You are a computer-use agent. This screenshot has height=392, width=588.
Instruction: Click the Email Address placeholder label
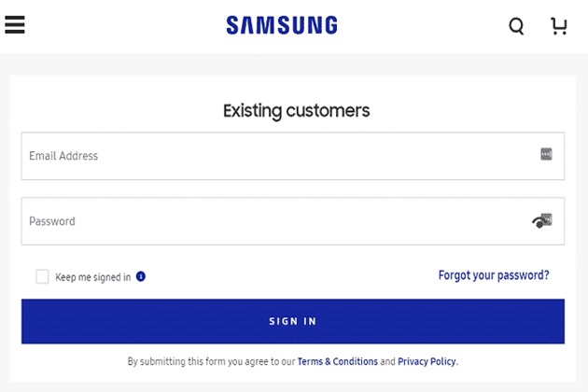[x=63, y=156]
